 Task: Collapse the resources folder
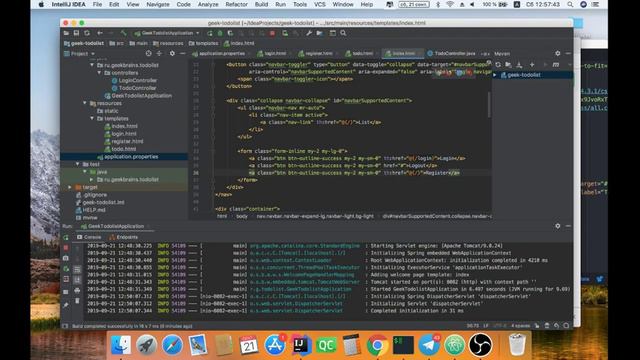coord(84,103)
